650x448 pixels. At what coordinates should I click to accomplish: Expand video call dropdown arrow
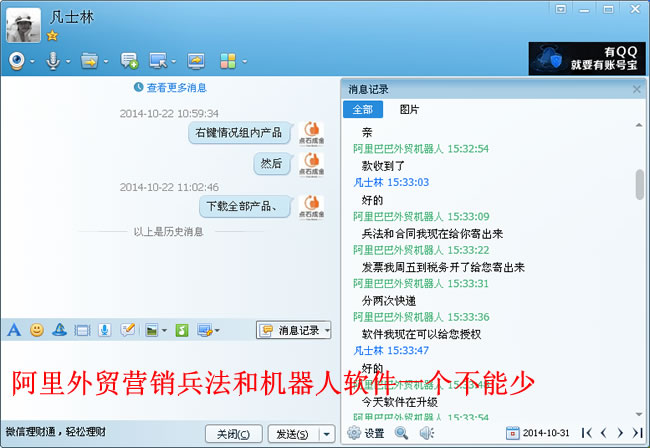tap(32, 62)
